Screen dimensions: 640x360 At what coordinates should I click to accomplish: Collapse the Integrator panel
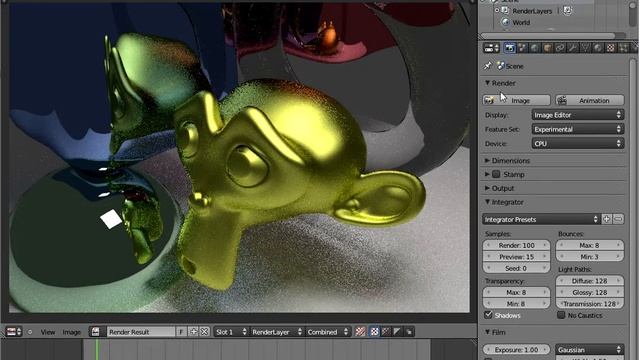(487, 202)
